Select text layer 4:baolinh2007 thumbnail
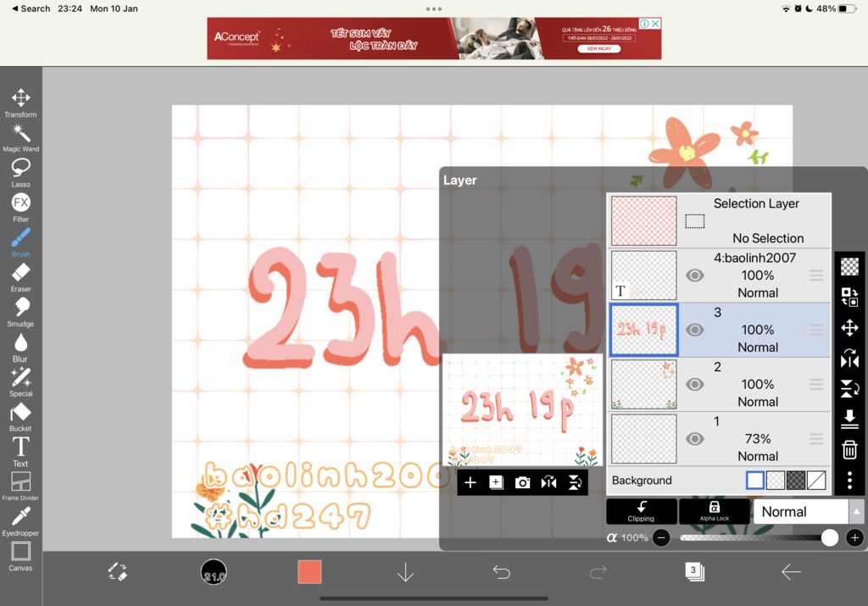 [644, 275]
